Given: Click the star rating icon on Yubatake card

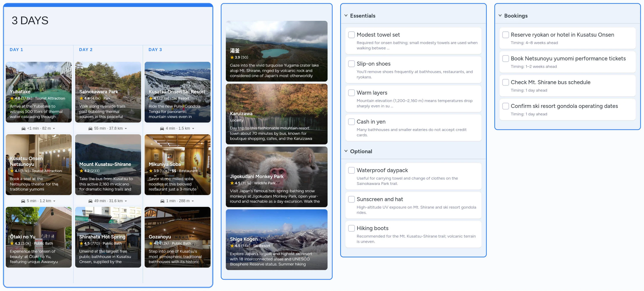Looking at the screenshot, I should point(12,98).
